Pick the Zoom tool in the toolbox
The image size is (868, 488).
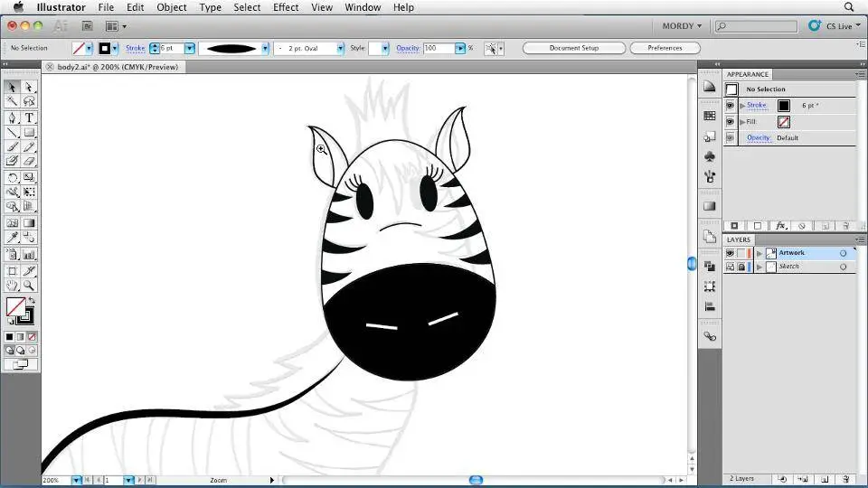29,286
